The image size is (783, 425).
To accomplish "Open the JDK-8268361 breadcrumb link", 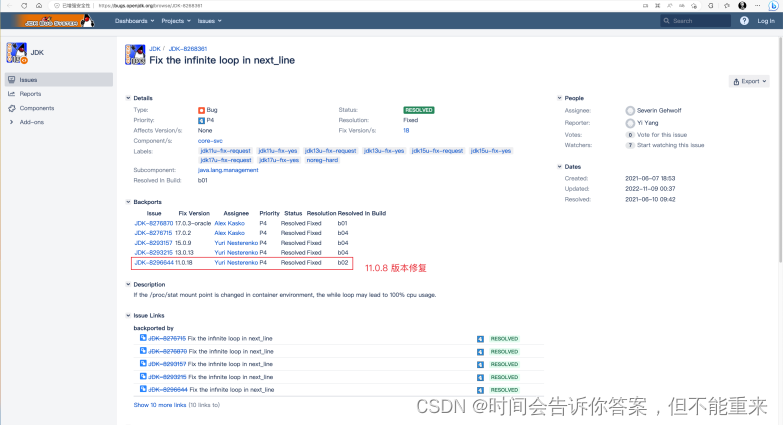I will pyautogui.click(x=188, y=48).
